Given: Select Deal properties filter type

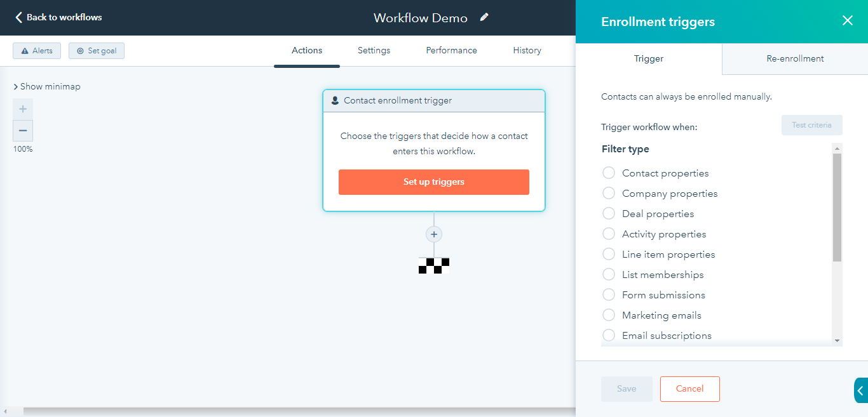Looking at the screenshot, I should pyautogui.click(x=609, y=213).
